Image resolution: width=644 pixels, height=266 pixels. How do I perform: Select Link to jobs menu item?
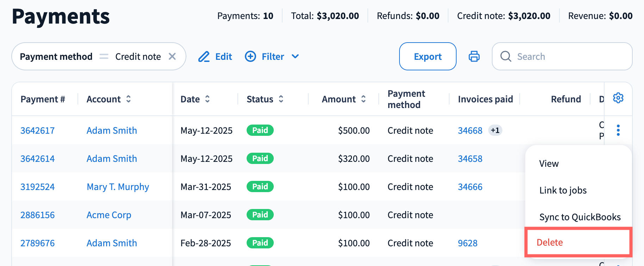pos(563,190)
